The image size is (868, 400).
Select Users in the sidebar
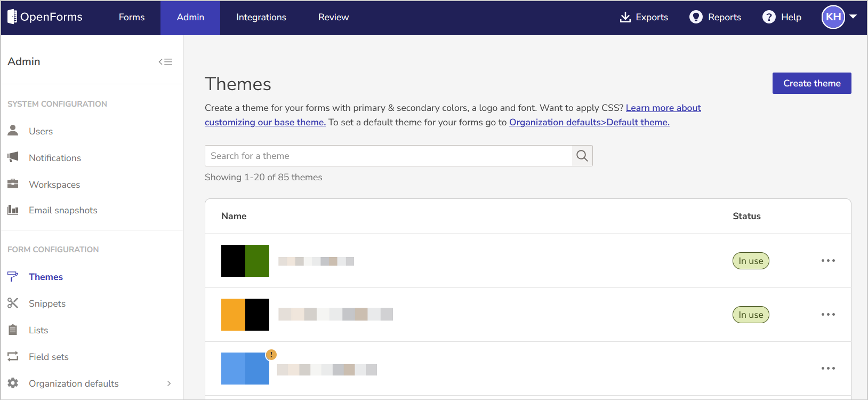41,131
